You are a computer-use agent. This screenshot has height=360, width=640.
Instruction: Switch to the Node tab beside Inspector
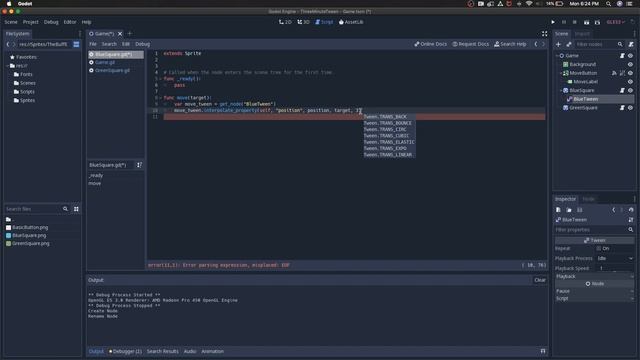[589, 199]
